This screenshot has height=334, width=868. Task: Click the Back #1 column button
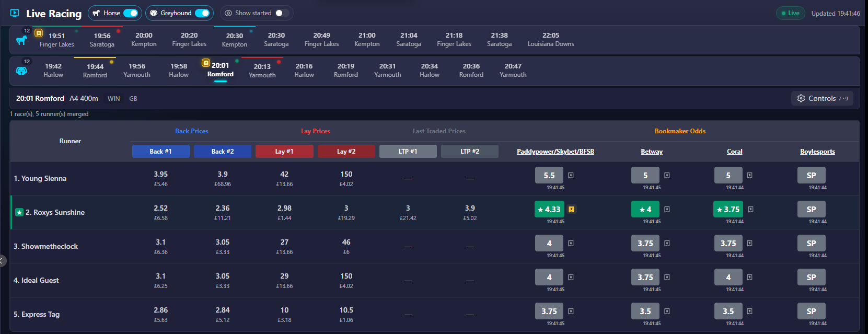(x=161, y=151)
